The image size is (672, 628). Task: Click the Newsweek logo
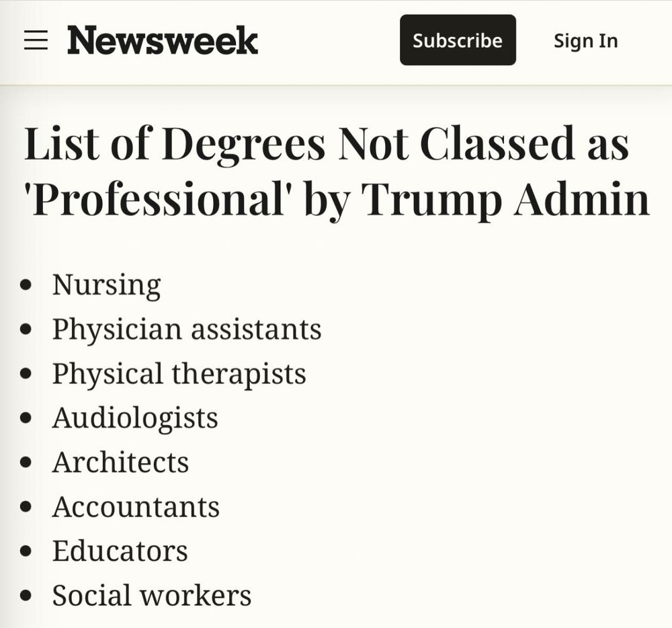pyautogui.click(x=163, y=40)
